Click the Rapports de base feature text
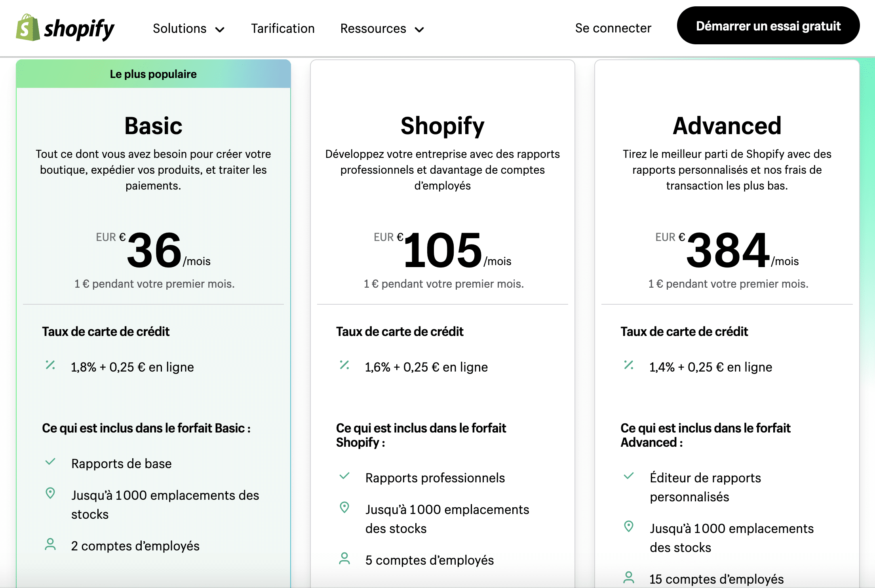 point(122,464)
